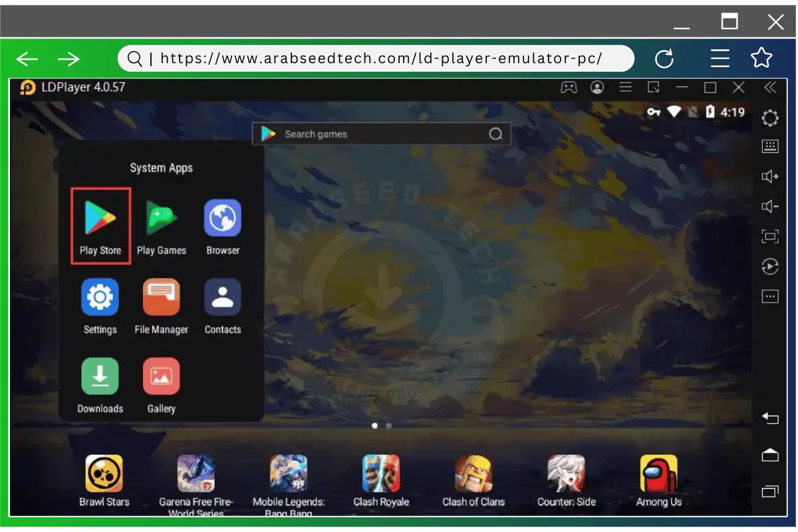This screenshot has height=532, width=798.
Task: Open the Downloads app
Action: pos(100,376)
